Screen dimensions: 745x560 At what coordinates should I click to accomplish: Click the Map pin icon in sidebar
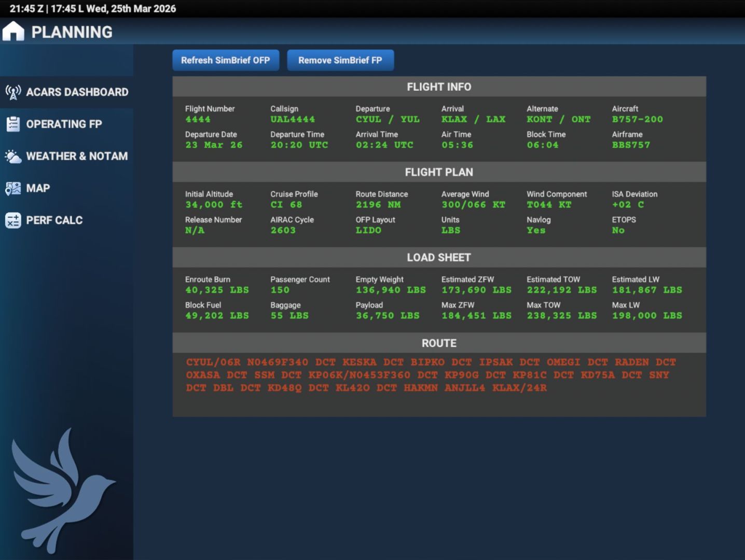13,189
